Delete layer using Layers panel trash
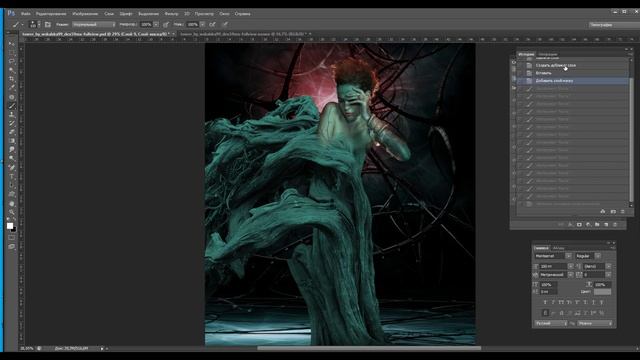The width and height of the screenshot is (640, 360). 615,224
